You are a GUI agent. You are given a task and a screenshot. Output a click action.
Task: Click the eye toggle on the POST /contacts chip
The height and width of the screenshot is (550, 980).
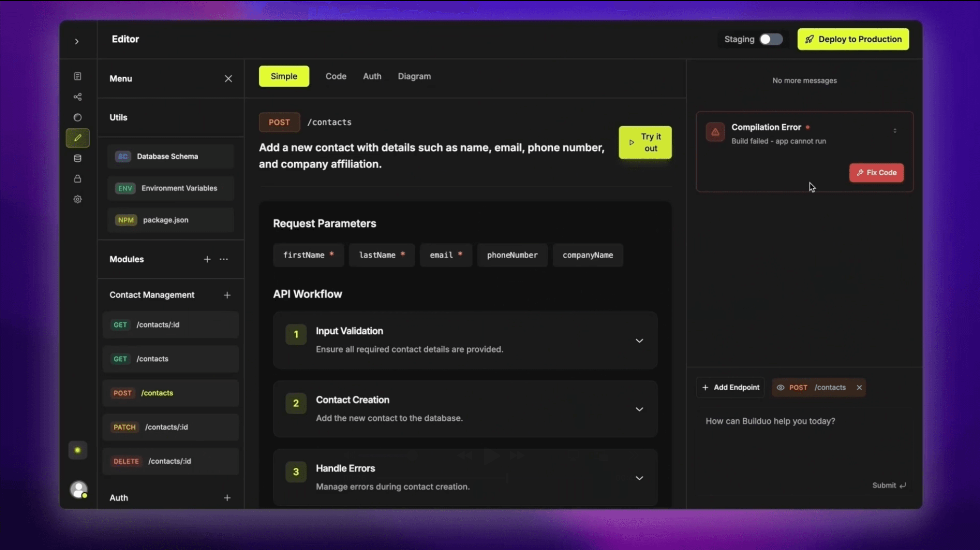[781, 388]
